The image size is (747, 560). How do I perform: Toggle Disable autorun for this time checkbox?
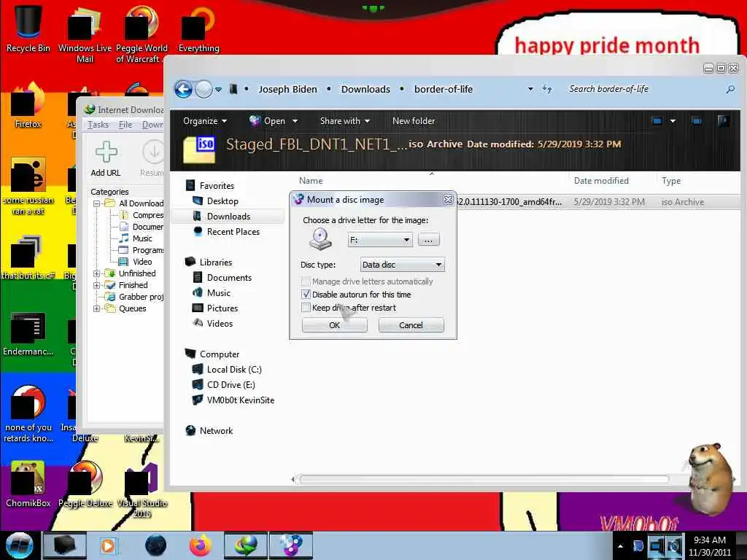[x=306, y=295]
